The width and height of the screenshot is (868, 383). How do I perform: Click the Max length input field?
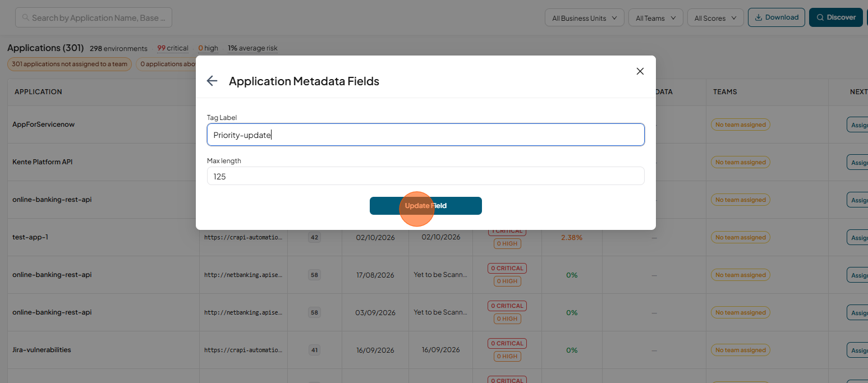[425, 176]
